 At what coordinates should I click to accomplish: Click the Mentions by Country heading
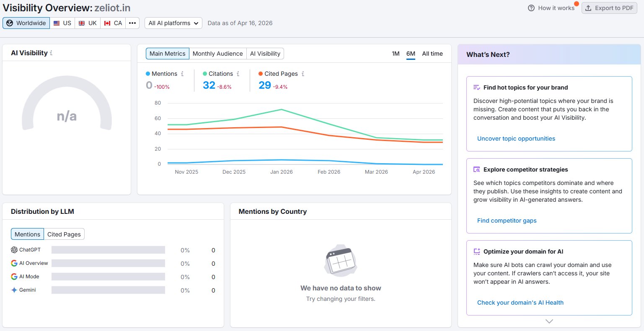[273, 212]
